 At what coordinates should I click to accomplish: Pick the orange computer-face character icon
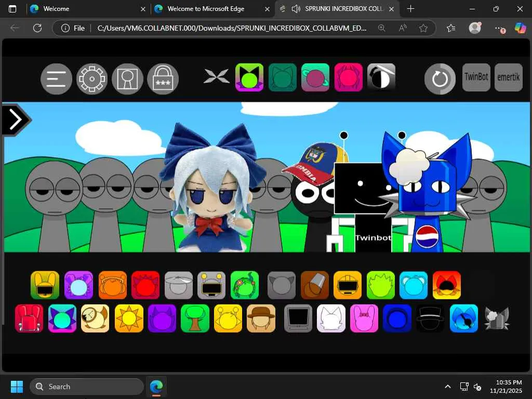click(348, 285)
